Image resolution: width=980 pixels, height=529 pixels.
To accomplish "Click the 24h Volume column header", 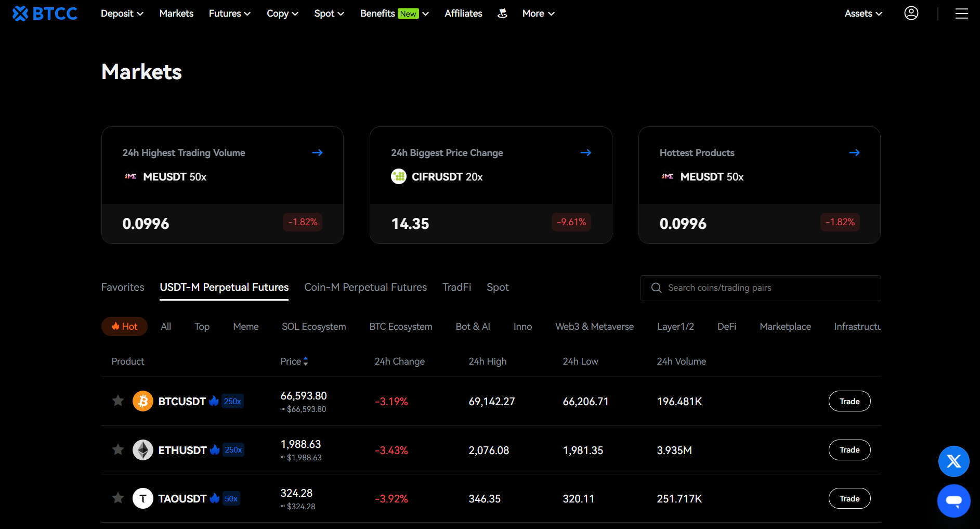I will click(682, 362).
